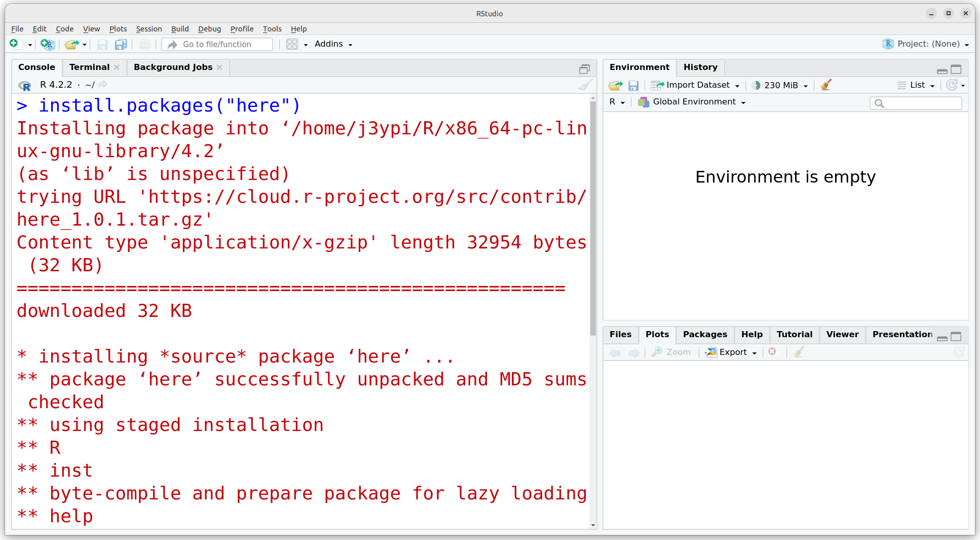Image resolution: width=980 pixels, height=540 pixels.
Task: Switch to the Viewer tab
Action: click(x=842, y=335)
